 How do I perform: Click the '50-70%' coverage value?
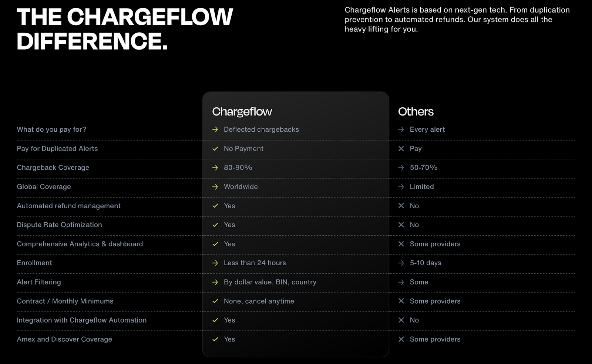tap(424, 168)
